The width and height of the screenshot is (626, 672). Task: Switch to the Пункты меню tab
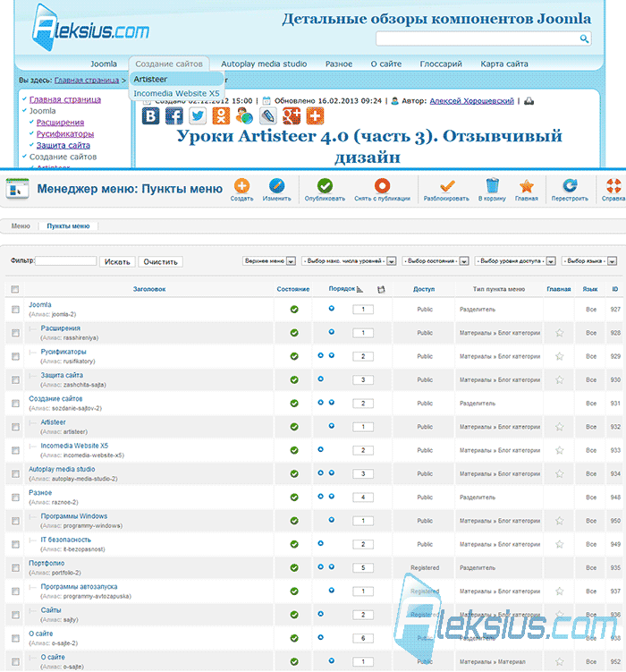pyautogui.click(x=68, y=225)
